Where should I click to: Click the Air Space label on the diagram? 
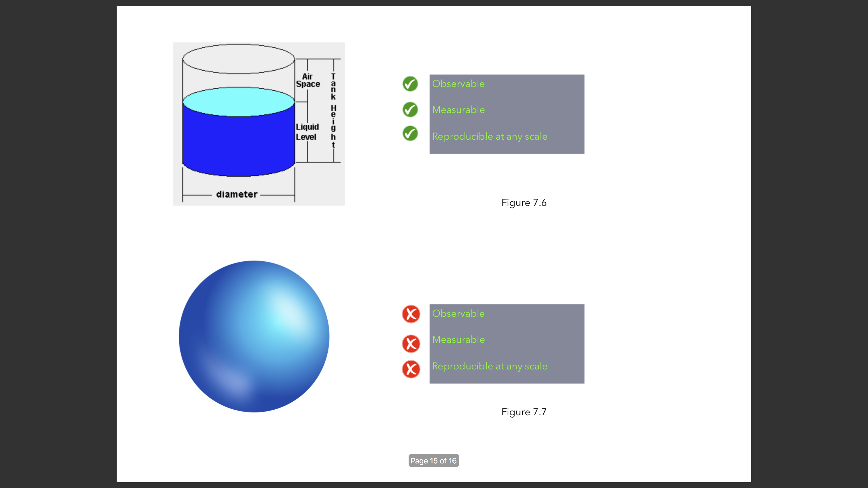[x=308, y=80]
